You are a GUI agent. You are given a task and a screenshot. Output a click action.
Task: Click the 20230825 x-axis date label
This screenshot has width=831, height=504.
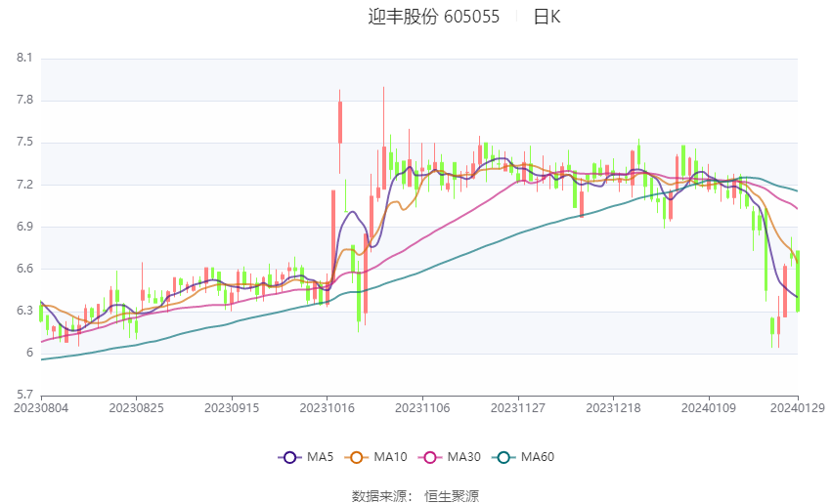136,408
